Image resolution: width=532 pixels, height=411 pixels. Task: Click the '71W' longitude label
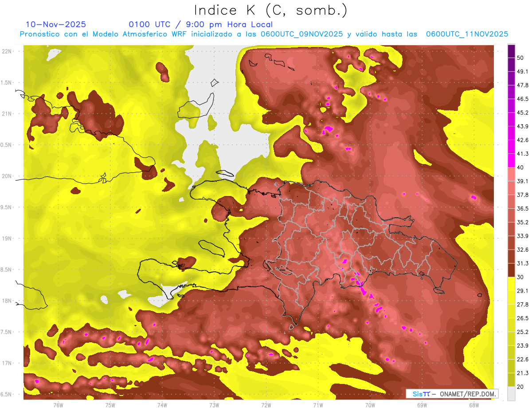click(318, 405)
